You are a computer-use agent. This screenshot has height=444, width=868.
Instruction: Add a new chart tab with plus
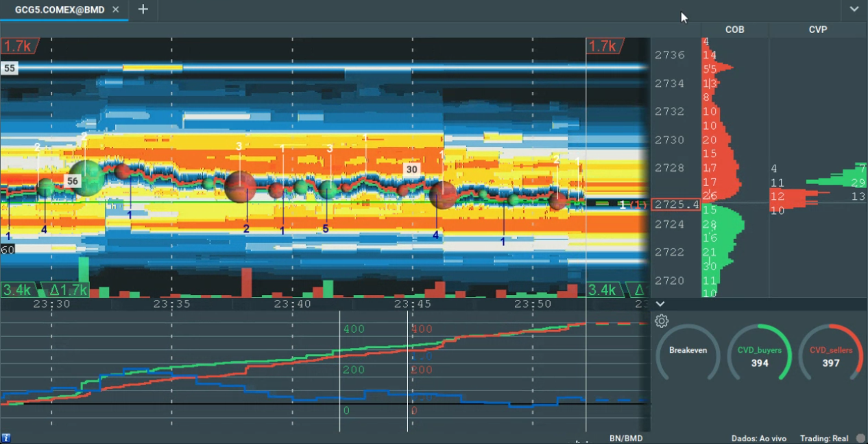143,10
